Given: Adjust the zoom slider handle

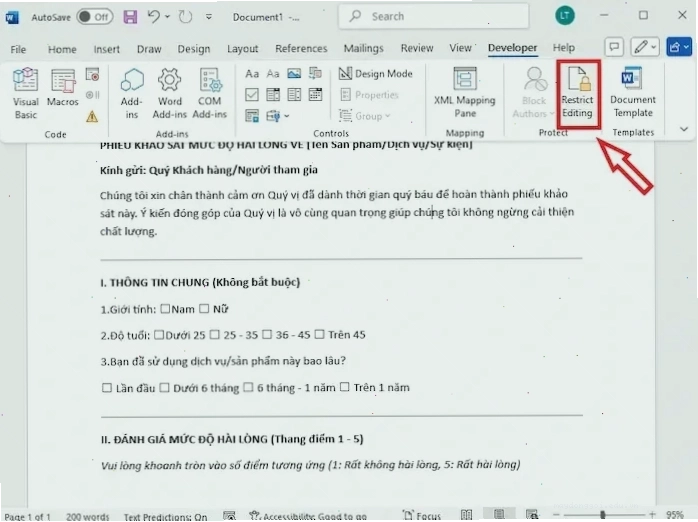Looking at the screenshot, I should (x=602, y=515).
